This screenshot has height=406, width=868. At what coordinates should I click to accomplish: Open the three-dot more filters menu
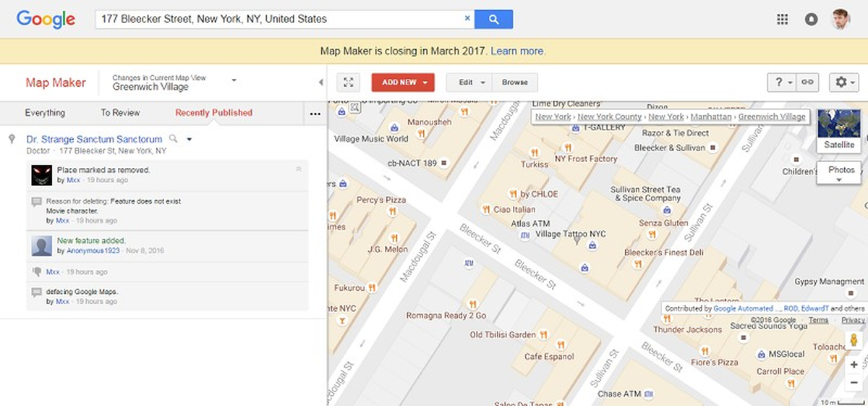(x=315, y=113)
